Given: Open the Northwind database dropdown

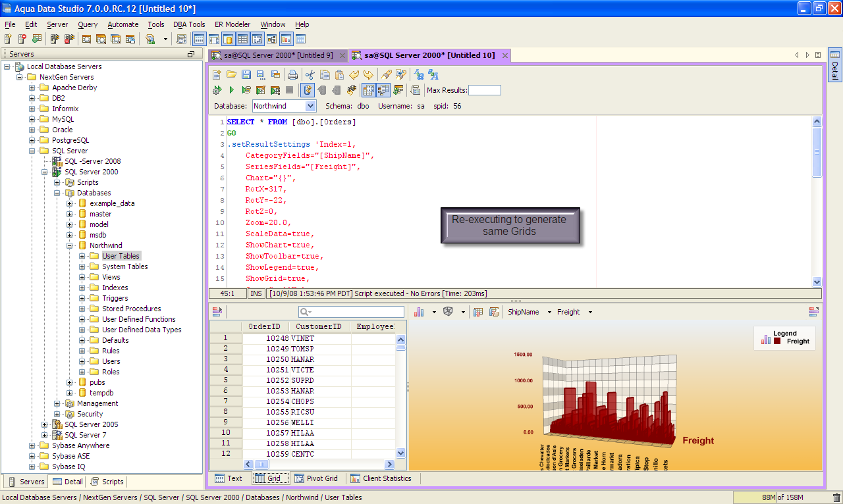Looking at the screenshot, I should pos(310,106).
